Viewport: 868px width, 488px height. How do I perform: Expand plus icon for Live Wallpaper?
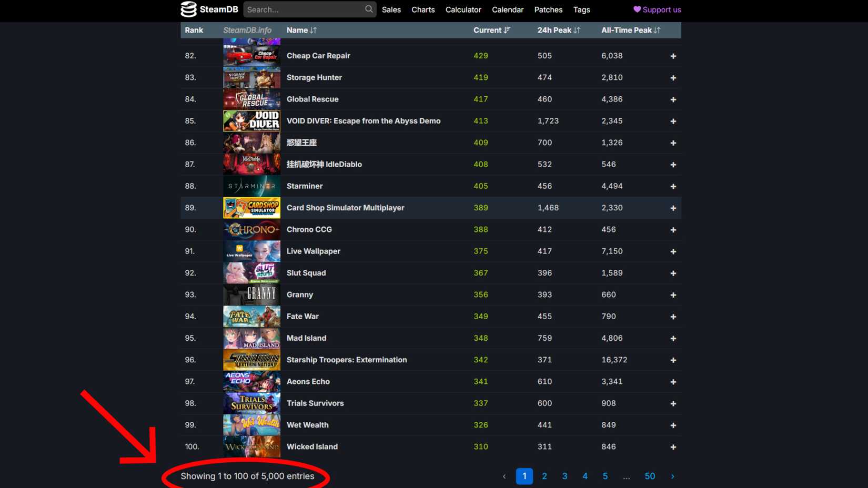(x=673, y=251)
